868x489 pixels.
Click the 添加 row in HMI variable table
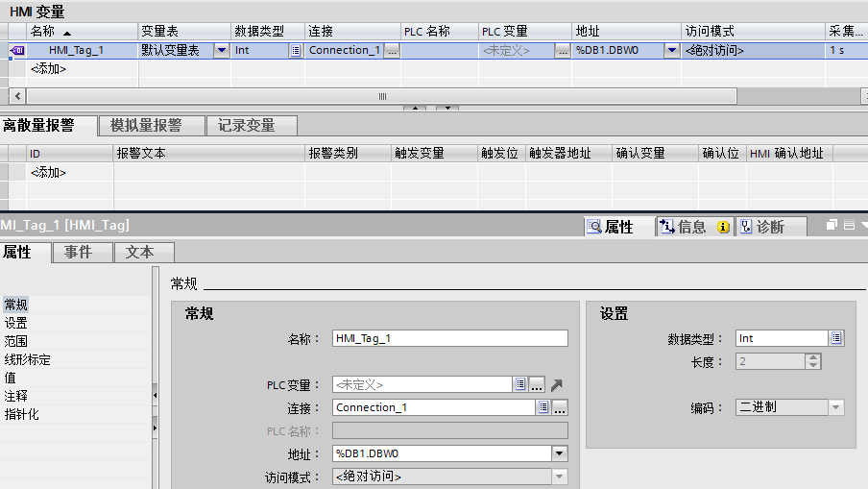pos(48,69)
